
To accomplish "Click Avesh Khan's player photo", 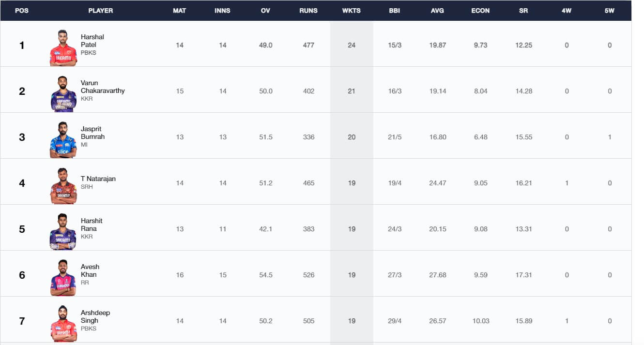I will 63,278.
